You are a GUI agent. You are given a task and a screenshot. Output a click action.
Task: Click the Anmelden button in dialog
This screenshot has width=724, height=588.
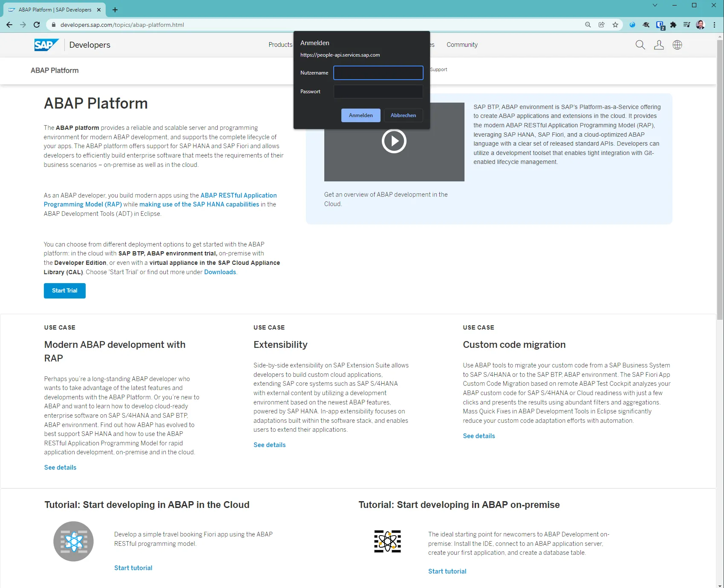[361, 115]
